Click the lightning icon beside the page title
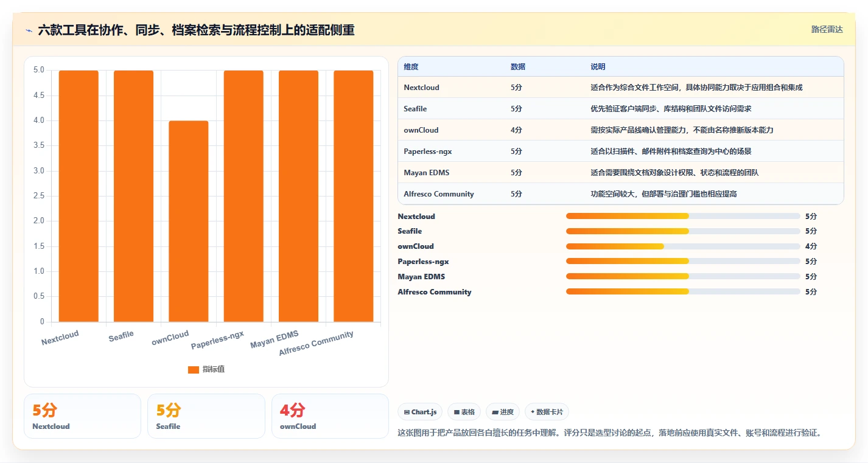This screenshot has height=463, width=868. (29, 30)
